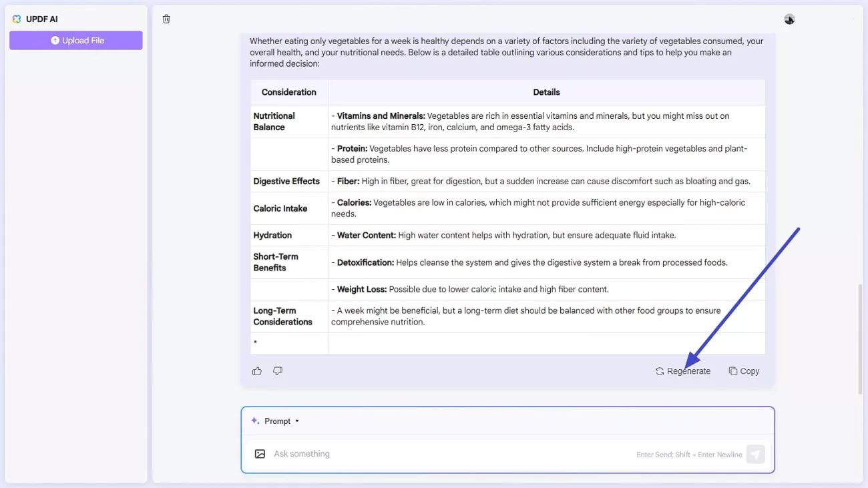Click the 'Enter Send; Shift + Enter Newline' hint
The image size is (868, 488).
689,455
